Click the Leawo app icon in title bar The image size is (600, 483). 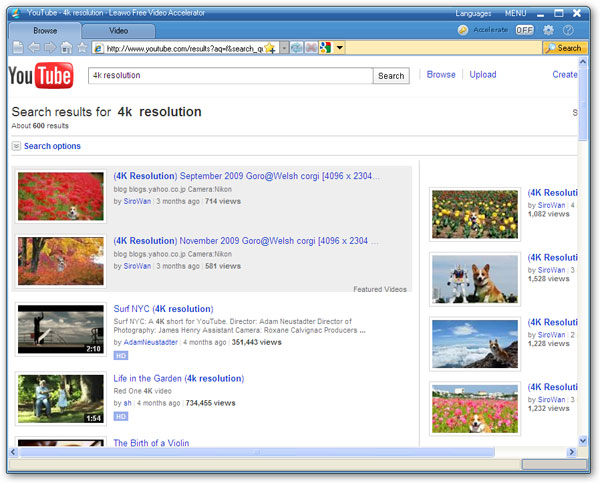tap(16, 13)
